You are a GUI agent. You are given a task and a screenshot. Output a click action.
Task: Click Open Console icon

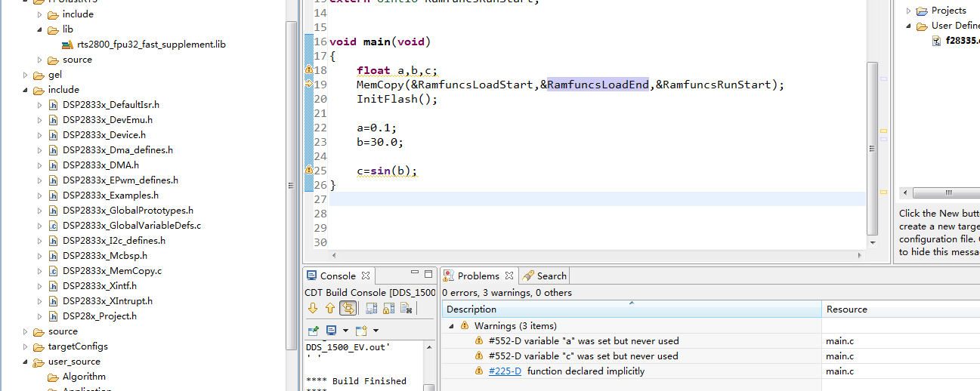pyautogui.click(x=361, y=331)
